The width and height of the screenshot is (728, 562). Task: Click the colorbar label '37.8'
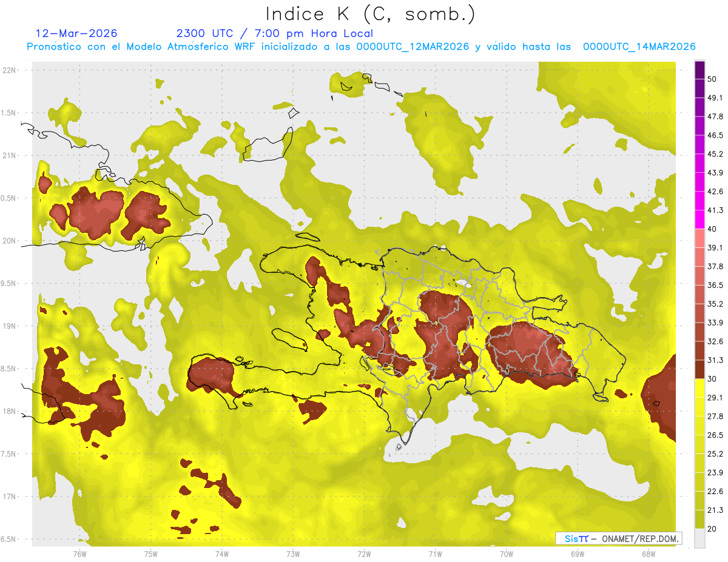(715, 267)
